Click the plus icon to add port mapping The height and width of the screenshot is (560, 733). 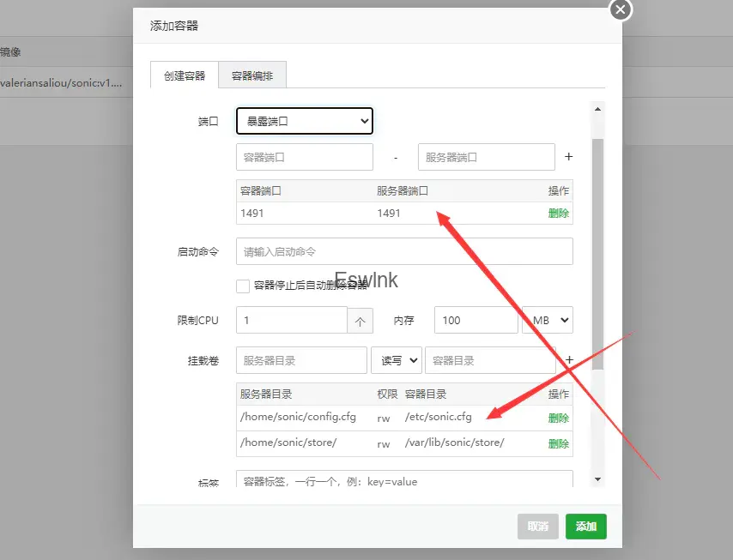(x=568, y=157)
